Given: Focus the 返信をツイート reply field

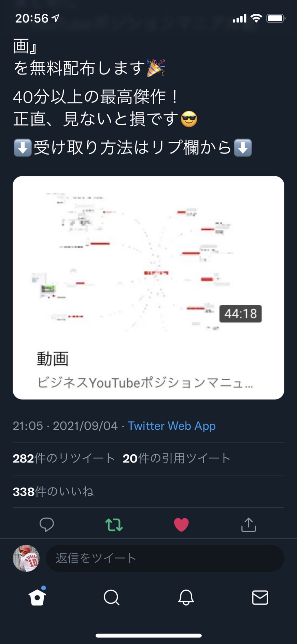Looking at the screenshot, I should pos(165,558).
